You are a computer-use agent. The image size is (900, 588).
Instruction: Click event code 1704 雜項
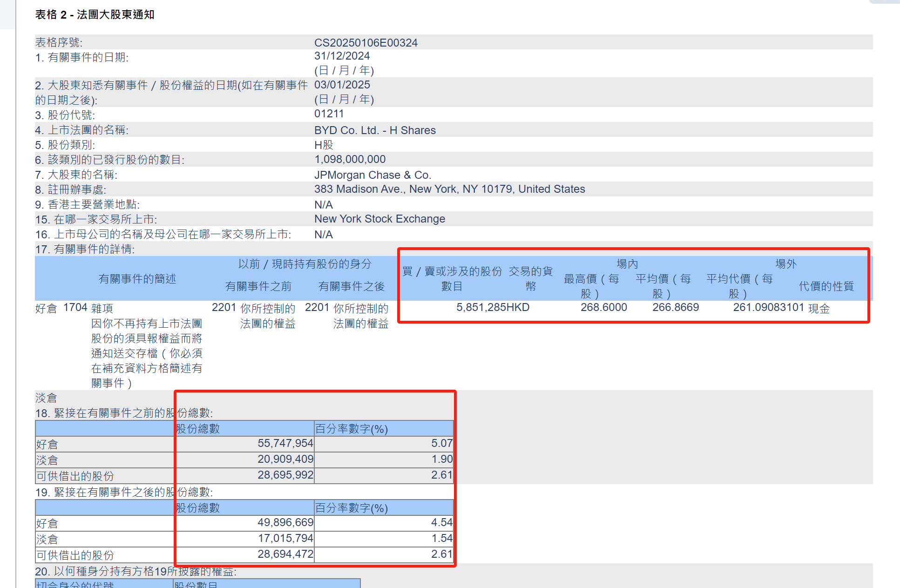pyautogui.click(x=88, y=308)
